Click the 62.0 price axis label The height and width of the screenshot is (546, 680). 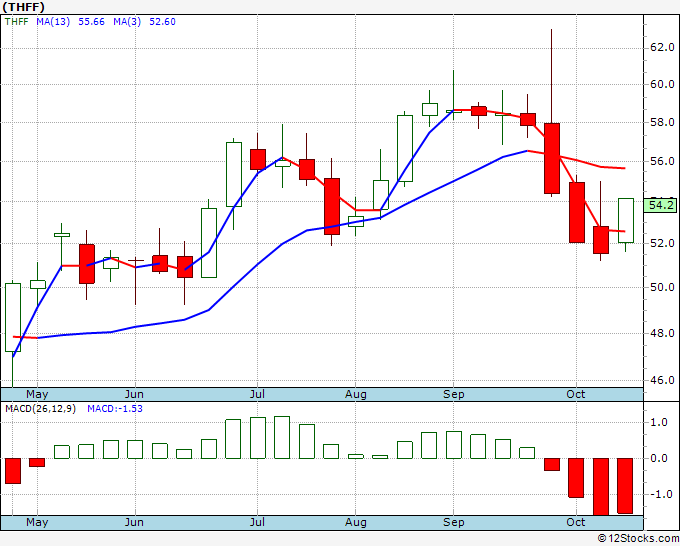click(x=662, y=47)
